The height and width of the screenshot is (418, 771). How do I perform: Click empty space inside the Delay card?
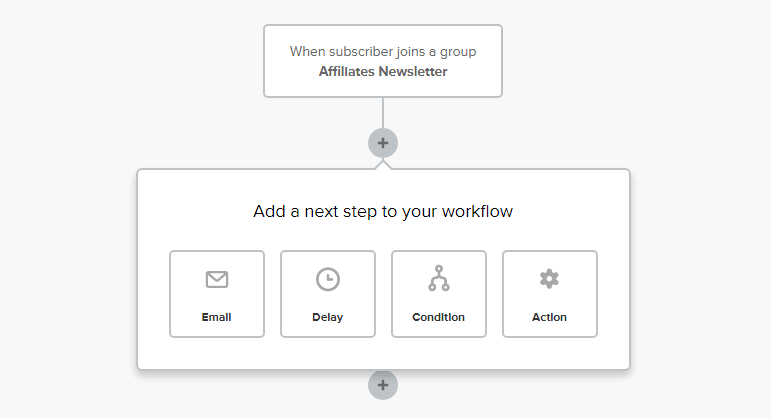pos(297,300)
